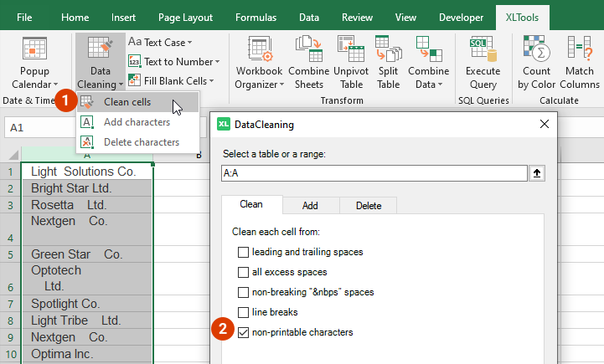The height and width of the screenshot is (364, 604).
Task: Select column A header
Action: pos(87,155)
